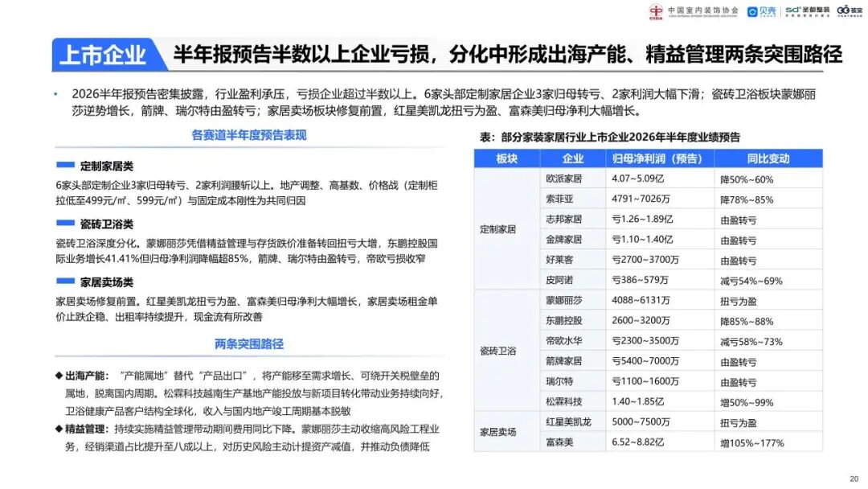Click the value 5000~7500万
Image resolution: width=868 pixels, height=489 pixels.
[x=641, y=422]
